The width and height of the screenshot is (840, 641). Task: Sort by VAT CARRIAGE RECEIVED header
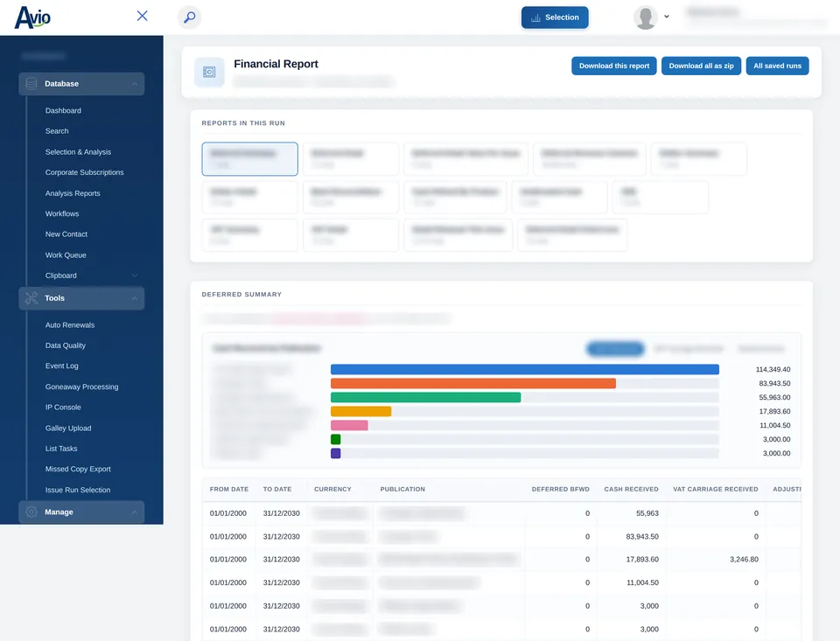[x=715, y=489]
